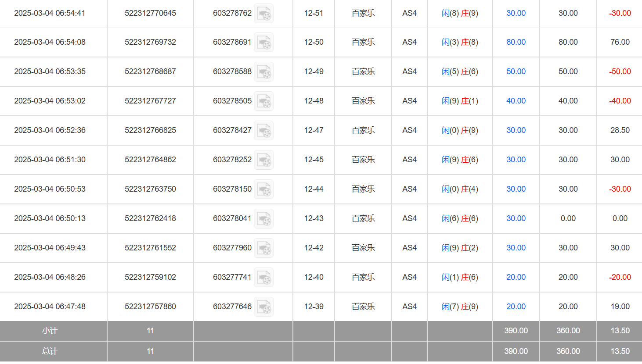The width and height of the screenshot is (642, 364).
Task: Click the blue 80.00 bet amount
Action: pyautogui.click(x=516, y=42)
